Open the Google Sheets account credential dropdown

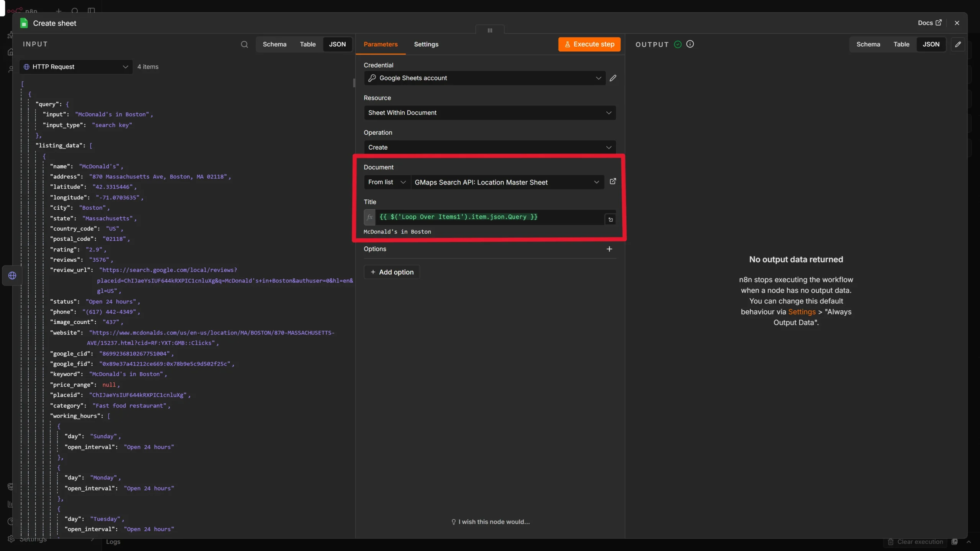[x=485, y=78]
